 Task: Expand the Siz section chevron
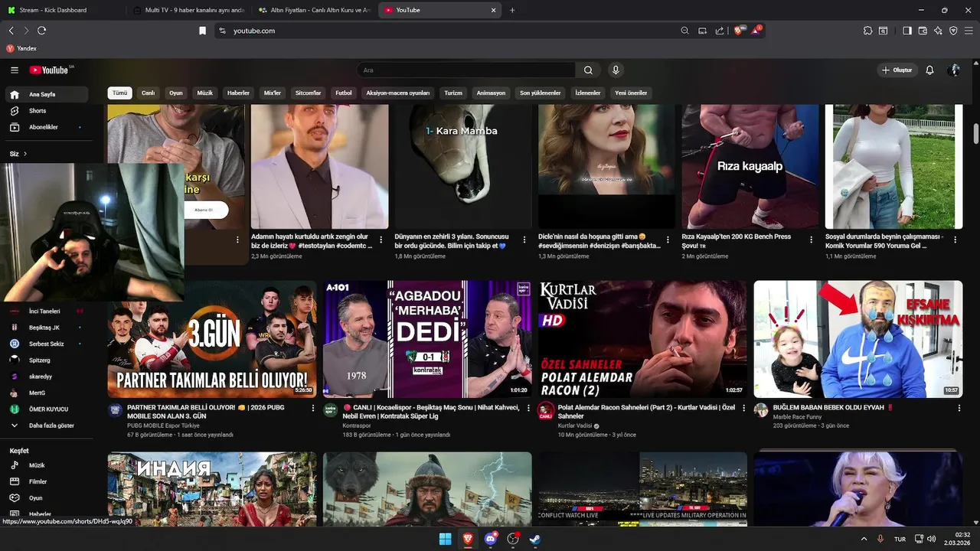pos(24,154)
